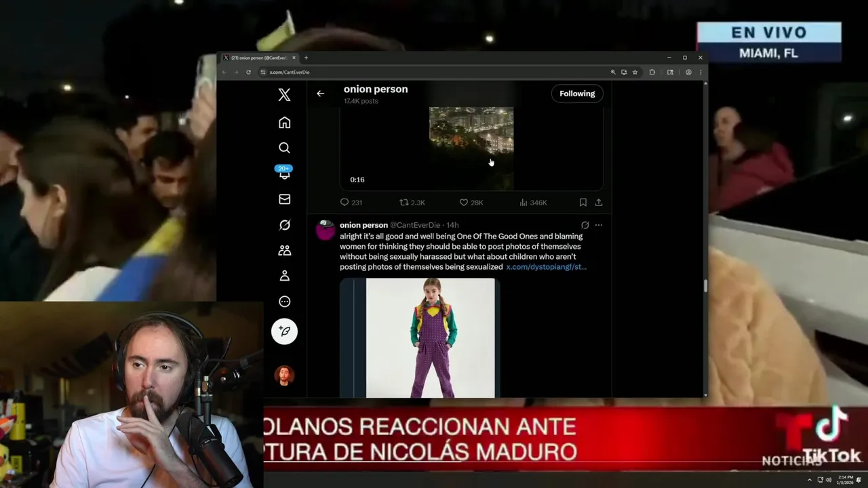Open Notifications bell with 20+ badge
868x488 pixels.
coord(284,173)
